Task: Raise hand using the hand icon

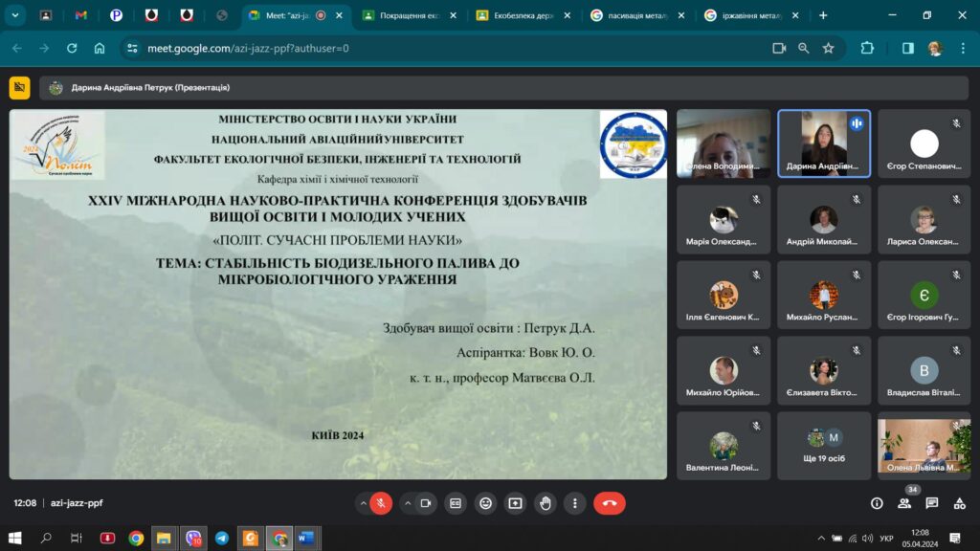Action: [x=546, y=503]
